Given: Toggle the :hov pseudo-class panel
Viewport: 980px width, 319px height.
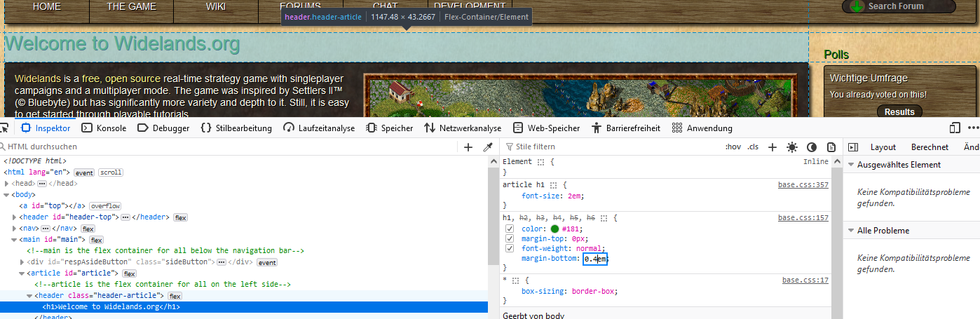Looking at the screenshot, I should click(x=733, y=147).
